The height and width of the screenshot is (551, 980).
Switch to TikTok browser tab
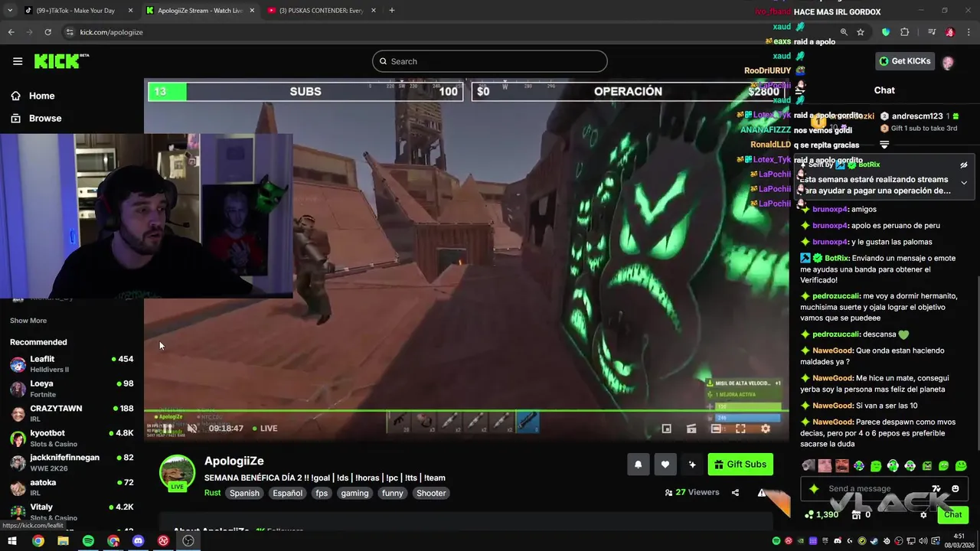pyautogui.click(x=78, y=11)
